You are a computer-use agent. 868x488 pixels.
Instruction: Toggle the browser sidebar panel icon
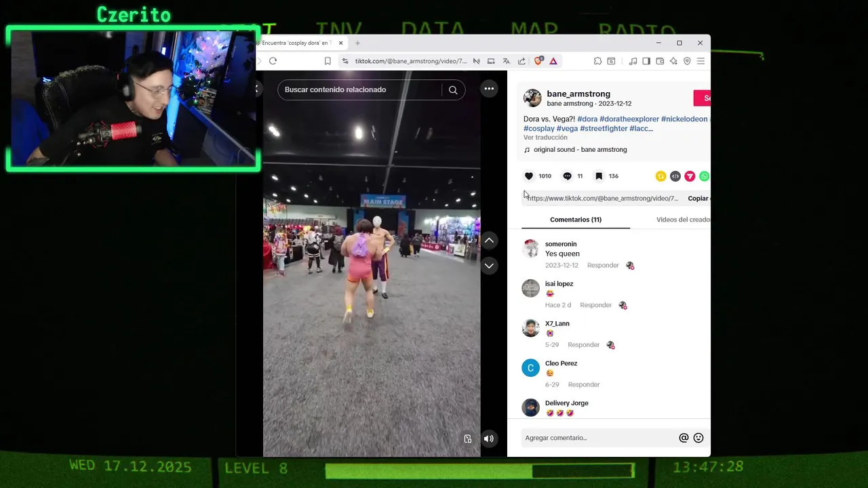coord(646,61)
